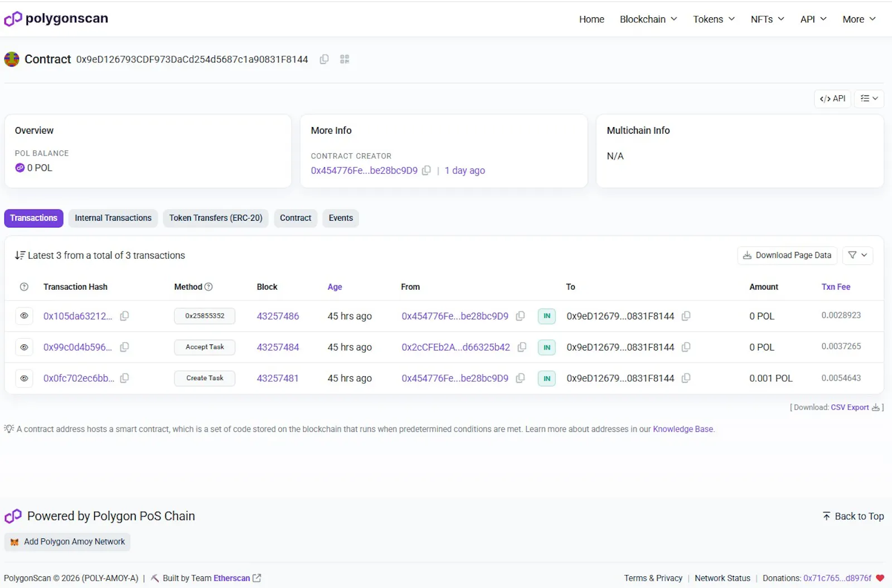
Task: Open the transactions filter dropdown
Action: coord(857,255)
